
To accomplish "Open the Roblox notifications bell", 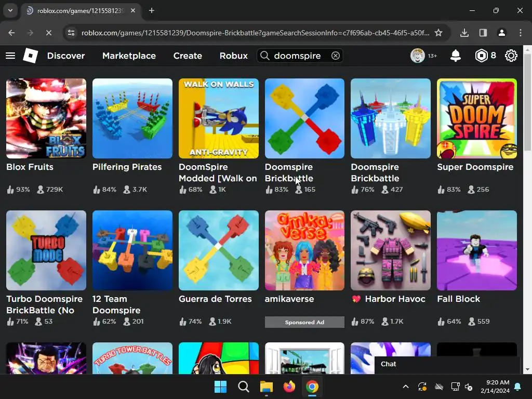I will click(455, 56).
